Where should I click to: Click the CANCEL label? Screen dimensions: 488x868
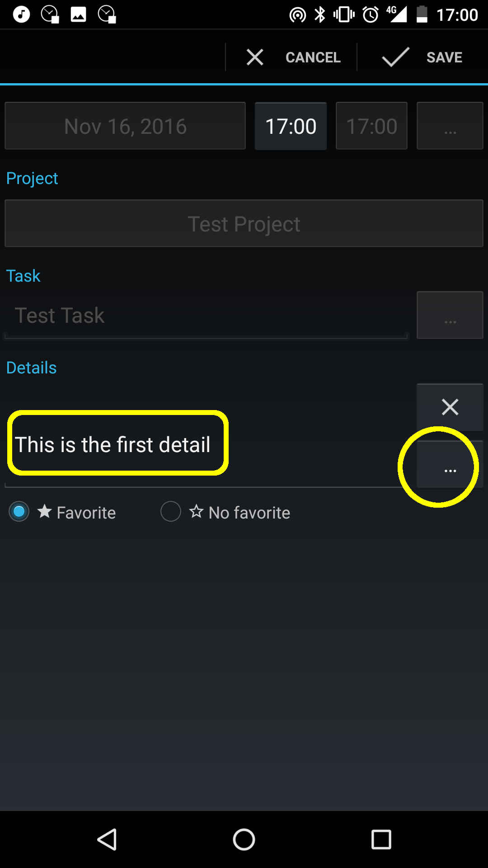(x=313, y=57)
